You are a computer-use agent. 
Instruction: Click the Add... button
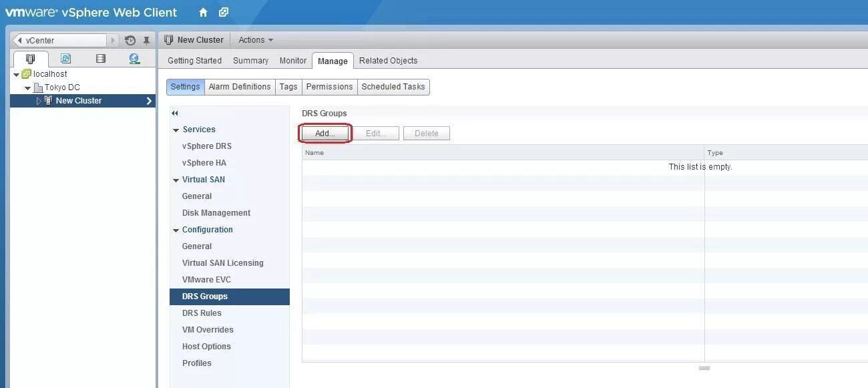325,134
